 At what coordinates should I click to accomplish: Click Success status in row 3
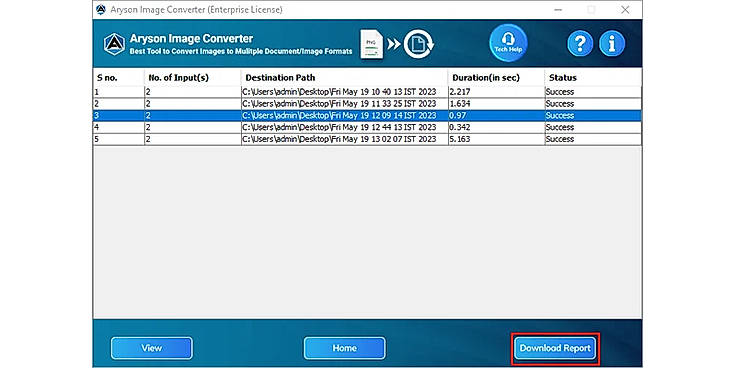point(593,115)
